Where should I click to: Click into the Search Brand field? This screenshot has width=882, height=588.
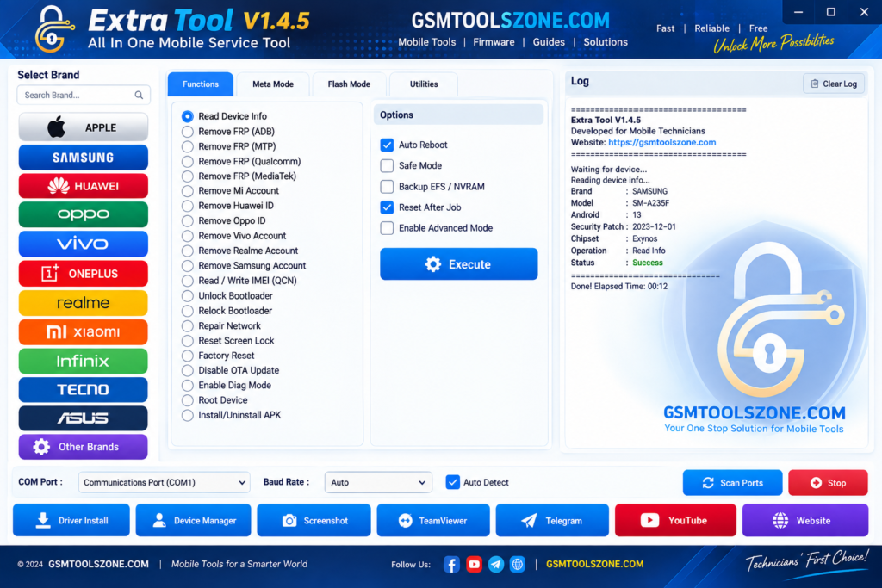click(84, 95)
